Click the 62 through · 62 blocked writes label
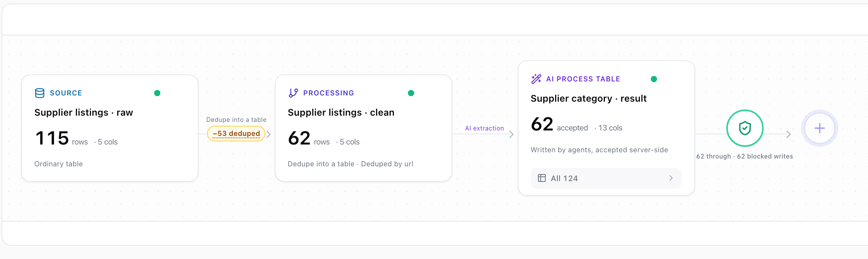Image resolution: width=868 pixels, height=259 pixels. coord(745,157)
